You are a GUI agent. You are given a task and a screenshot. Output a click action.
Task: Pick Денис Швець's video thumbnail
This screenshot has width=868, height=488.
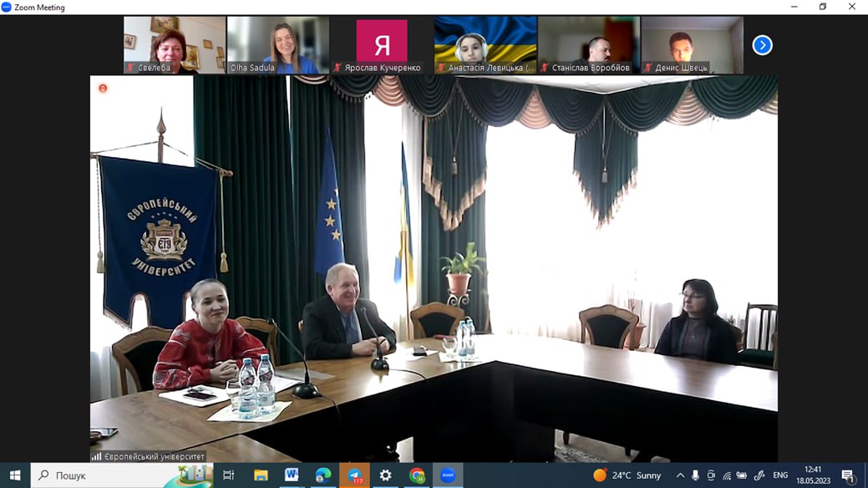point(693,45)
